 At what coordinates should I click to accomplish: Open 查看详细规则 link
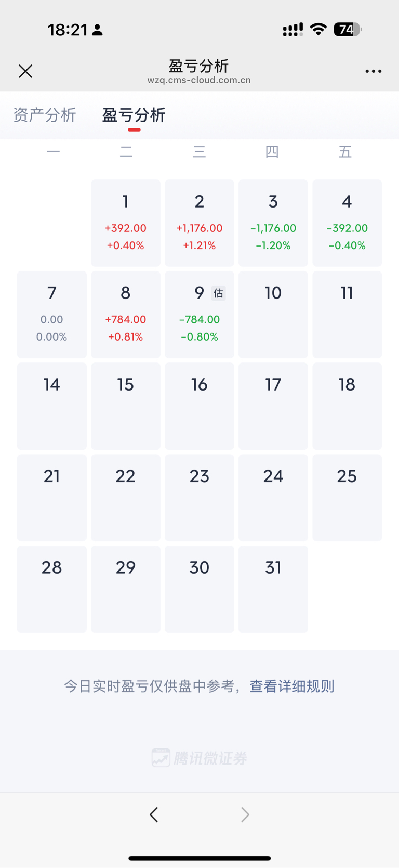292,686
